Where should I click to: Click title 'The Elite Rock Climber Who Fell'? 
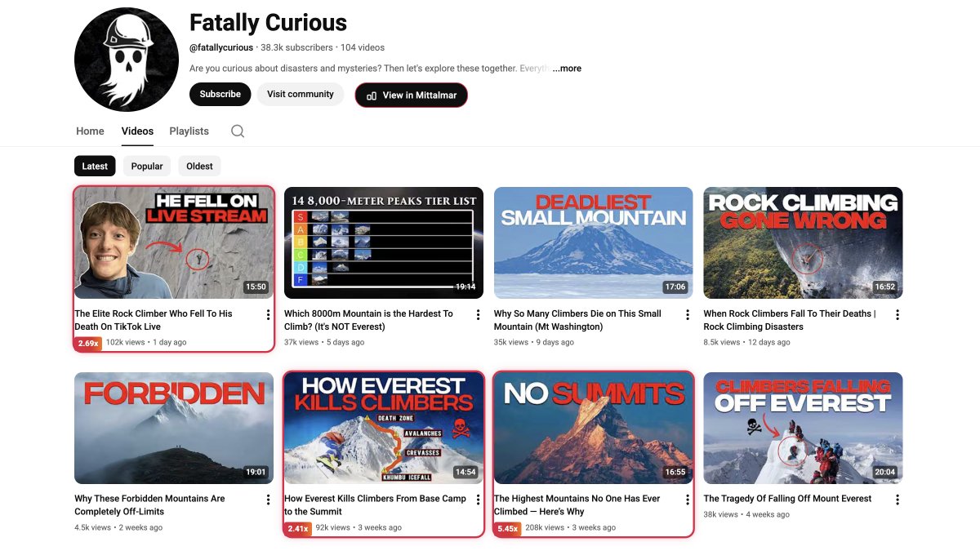154,320
